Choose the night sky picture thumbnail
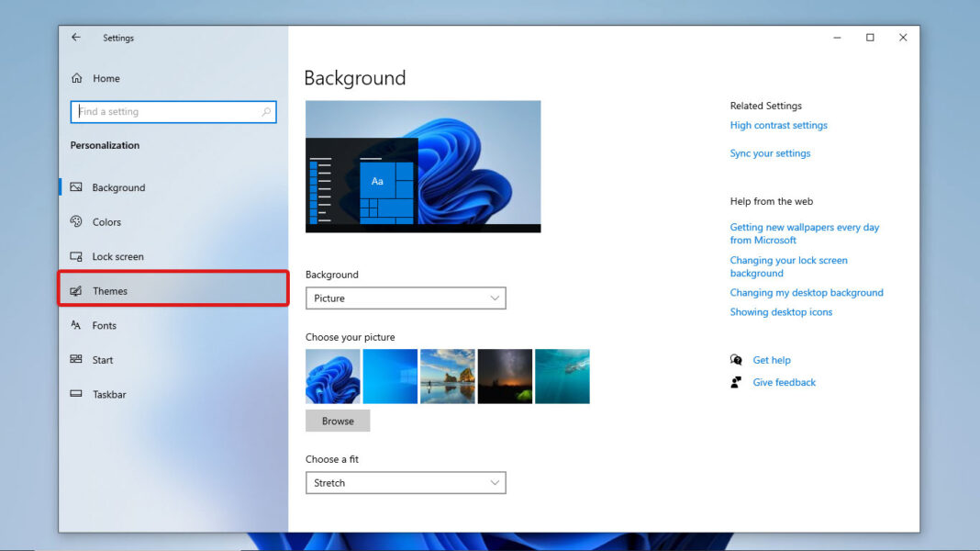Image resolution: width=980 pixels, height=551 pixels. pyautogui.click(x=505, y=376)
